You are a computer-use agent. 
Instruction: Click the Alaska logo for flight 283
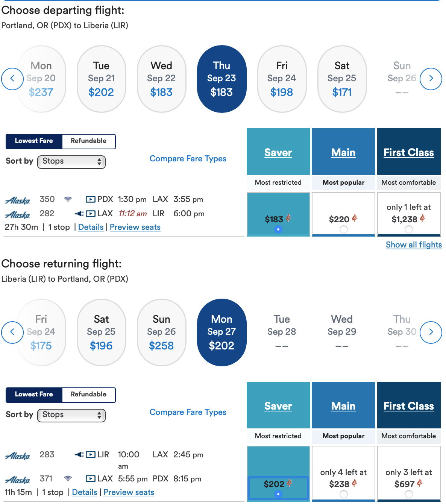(18, 456)
